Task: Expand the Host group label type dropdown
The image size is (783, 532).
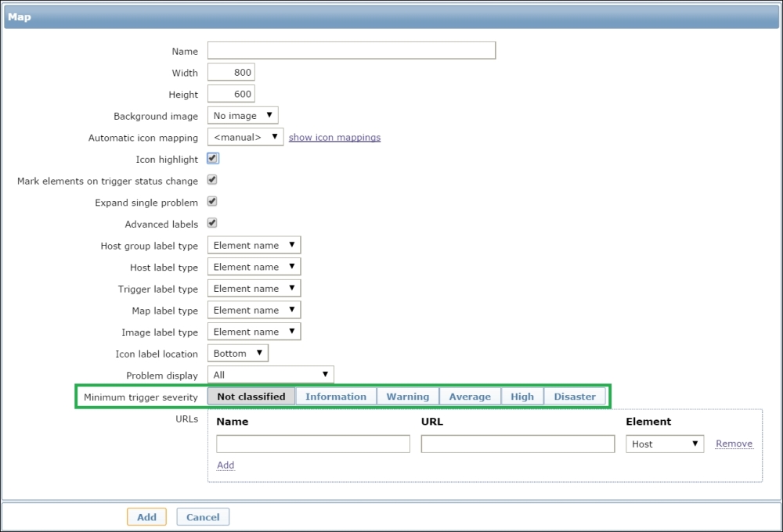Action: click(254, 245)
